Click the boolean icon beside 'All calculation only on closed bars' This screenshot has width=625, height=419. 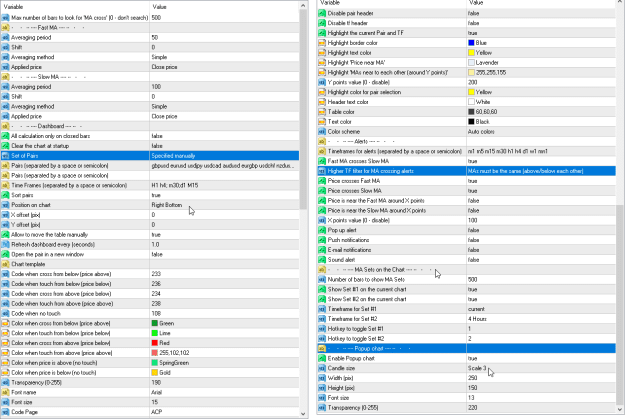pos(5,136)
